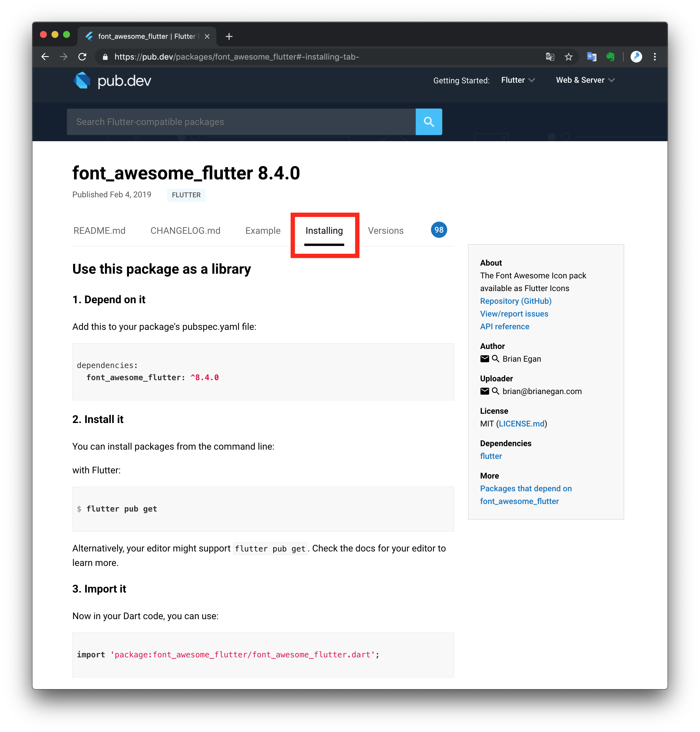Expand the Web & Server dropdown
Screen dimensions: 700x732
[x=585, y=80]
